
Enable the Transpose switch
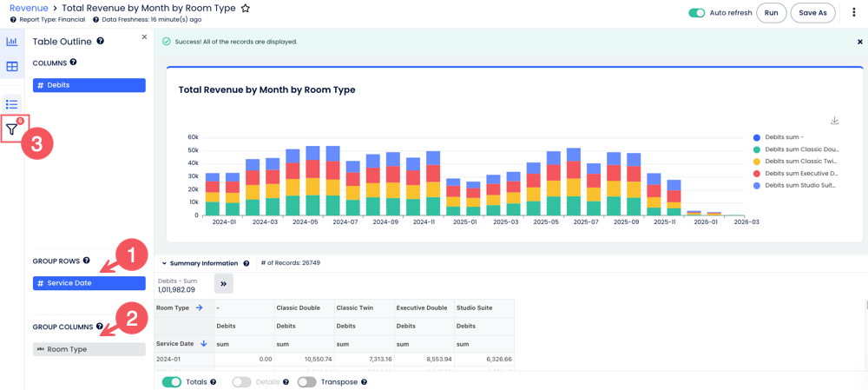(306, 382)
